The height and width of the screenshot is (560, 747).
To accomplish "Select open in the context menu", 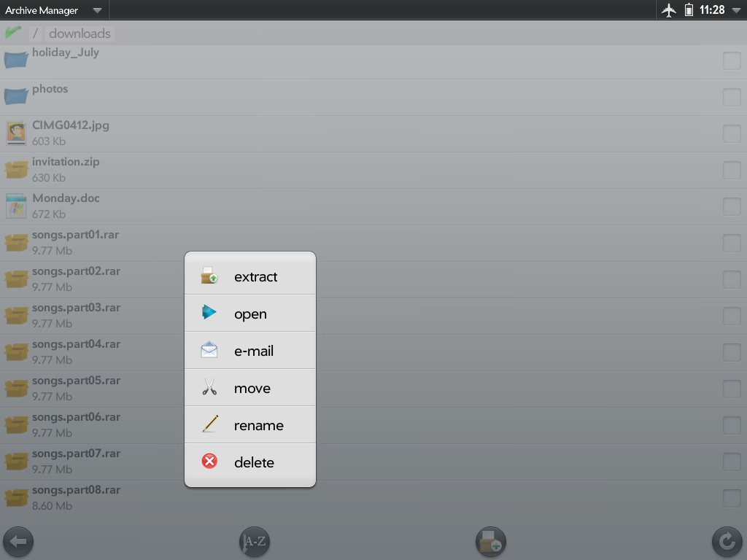I will [250, 314].
